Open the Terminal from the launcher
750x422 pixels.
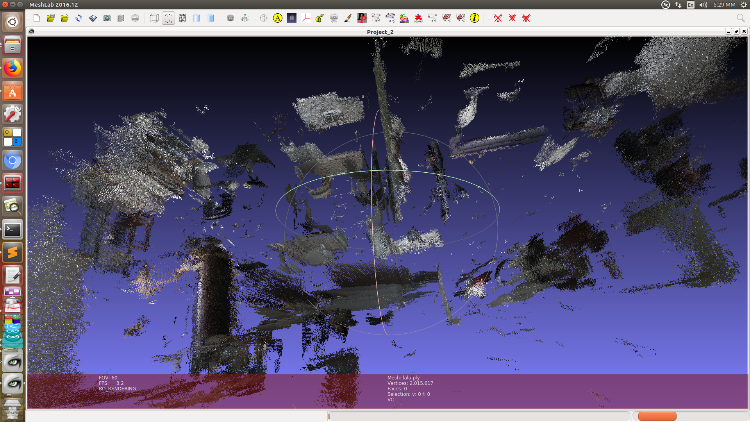[13, 229]
